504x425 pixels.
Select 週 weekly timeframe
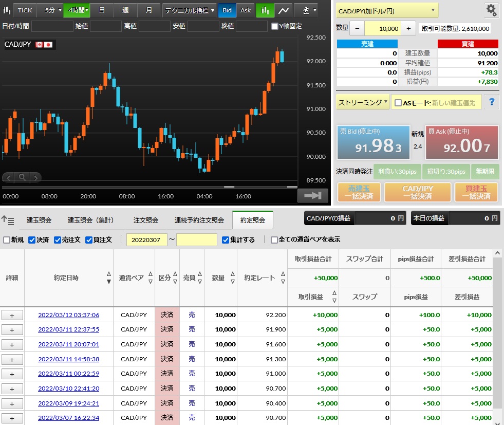[x=125, y=10]
